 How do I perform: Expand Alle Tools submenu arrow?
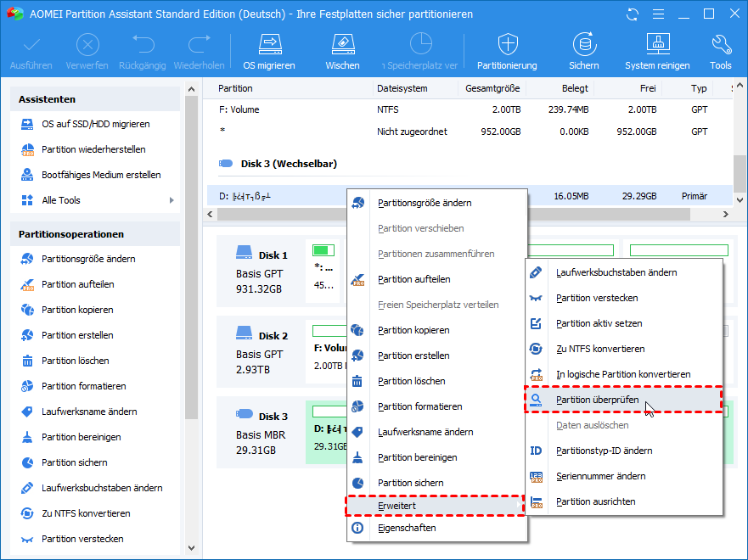[x=172, y=200]
